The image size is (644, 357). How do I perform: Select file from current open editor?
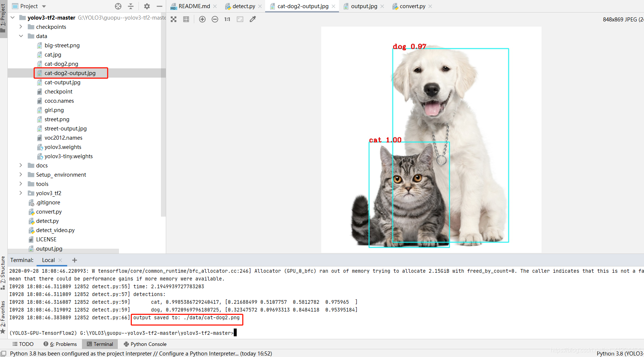pyautogui.click(x=118, y=6)
